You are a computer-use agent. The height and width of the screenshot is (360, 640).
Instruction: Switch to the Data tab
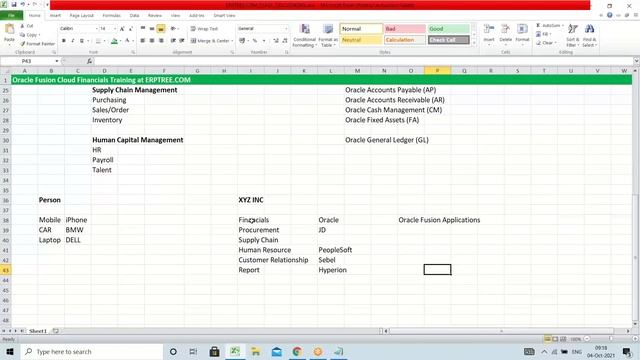coord(134,16)
